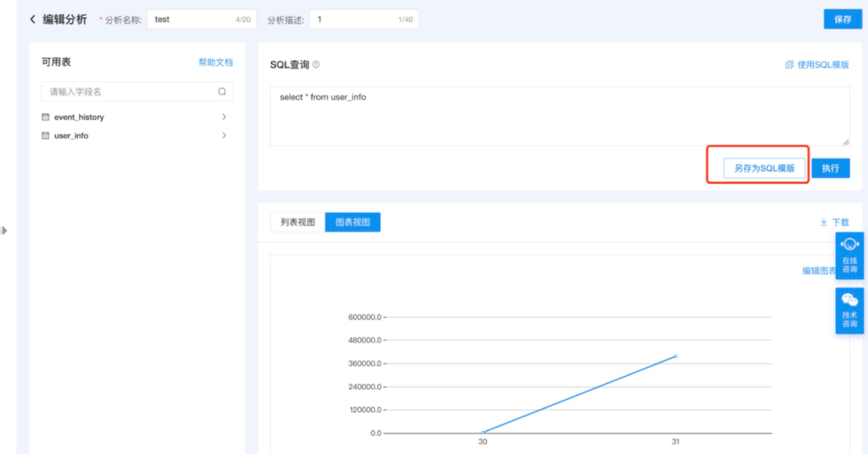Click the x-axis label 31

(675, 441)
